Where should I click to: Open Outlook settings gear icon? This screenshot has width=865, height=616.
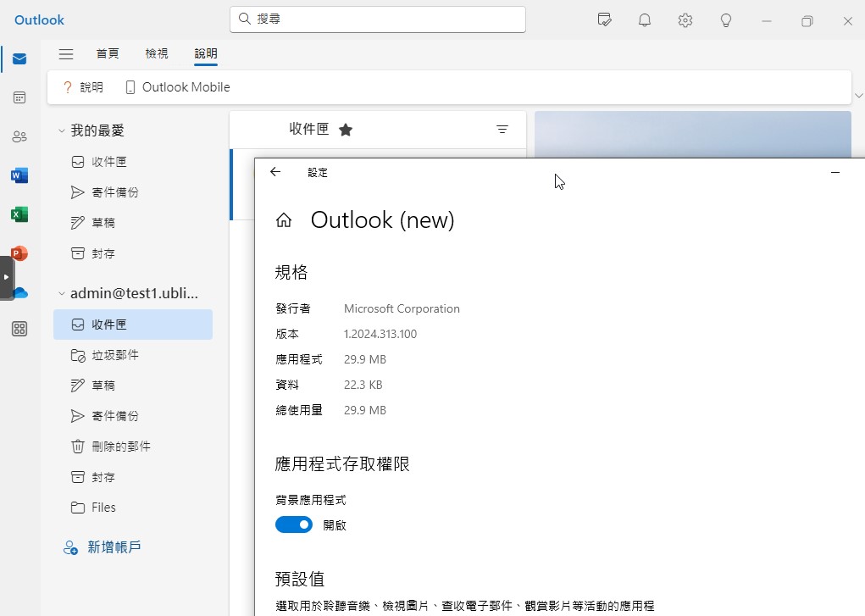click(x=685, y=20)
